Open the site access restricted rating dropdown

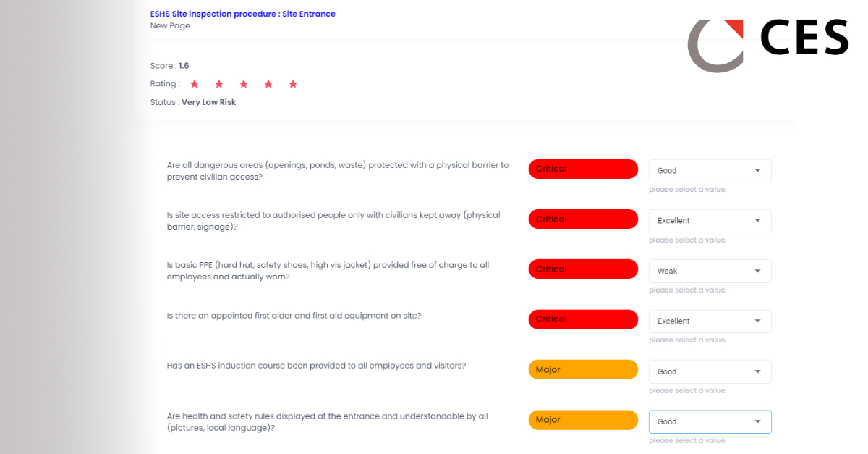click(x=710, y=221)
